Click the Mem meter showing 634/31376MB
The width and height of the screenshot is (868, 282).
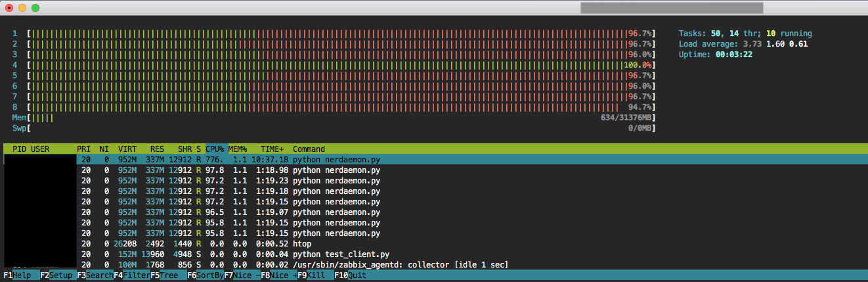(x=341, y=118)
